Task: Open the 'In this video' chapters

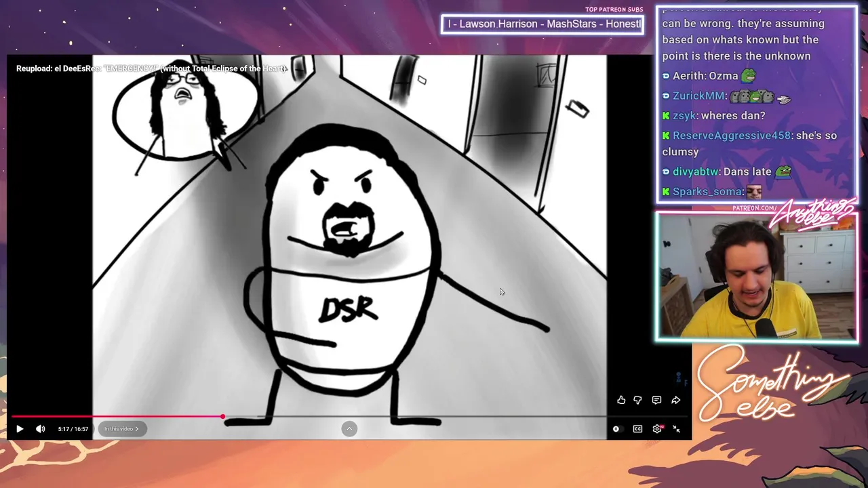Action: (122, 429)
